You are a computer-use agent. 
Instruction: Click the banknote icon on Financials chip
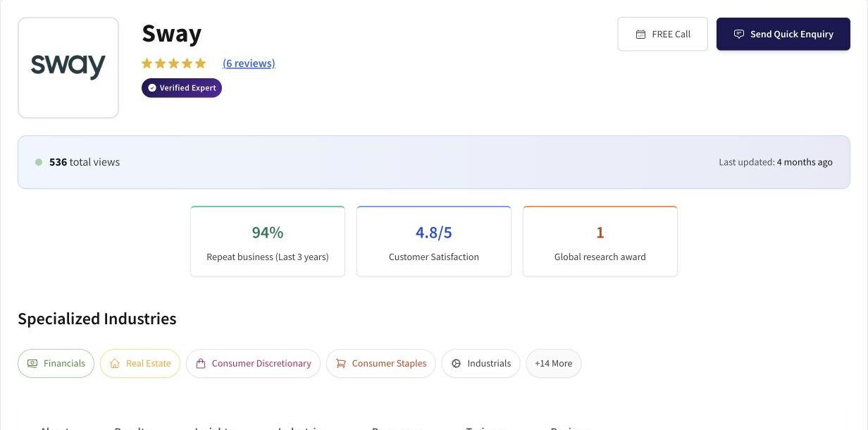pos(32,364)
